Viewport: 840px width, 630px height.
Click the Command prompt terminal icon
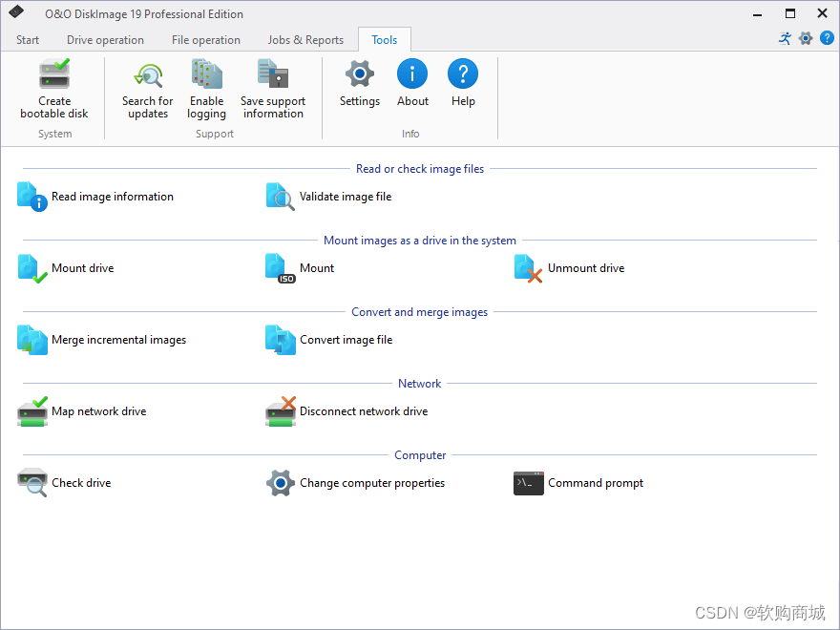pyautogui.click(x=528, y=483)
